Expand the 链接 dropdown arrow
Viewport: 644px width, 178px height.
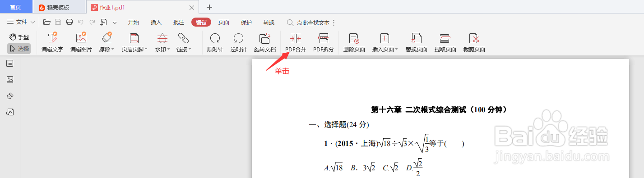click(x=190, y=50)
